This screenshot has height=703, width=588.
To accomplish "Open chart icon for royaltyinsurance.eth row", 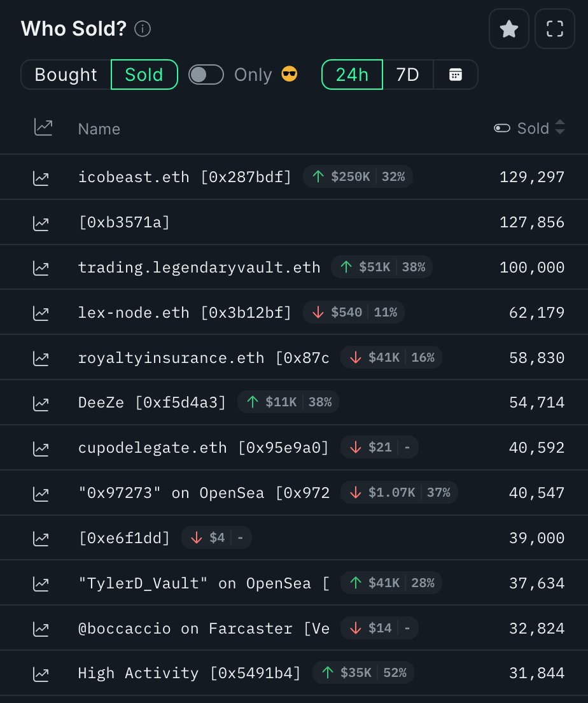I will coord(41,359).
